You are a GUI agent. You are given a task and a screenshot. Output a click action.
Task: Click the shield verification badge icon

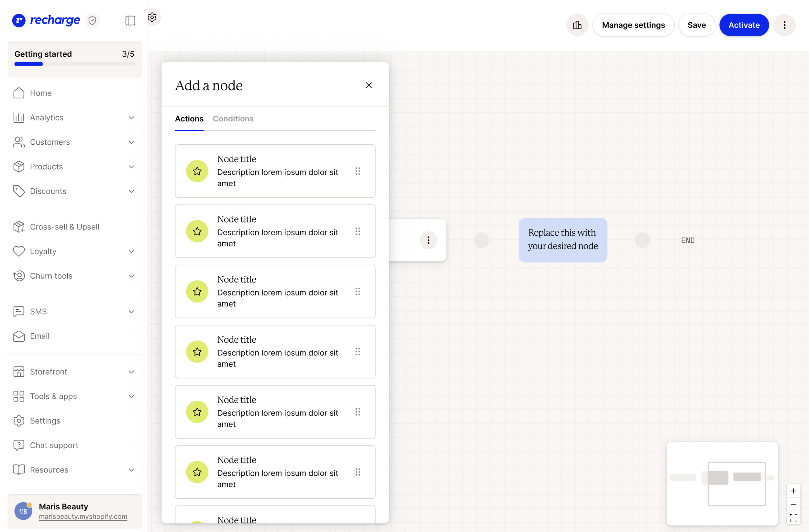[92, 20]
